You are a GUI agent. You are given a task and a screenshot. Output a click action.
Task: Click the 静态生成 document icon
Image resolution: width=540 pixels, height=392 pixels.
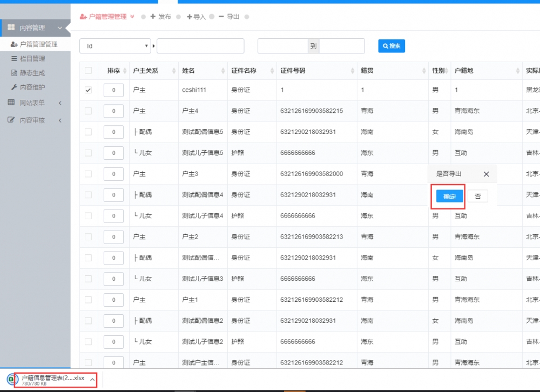(x=14, y=73)
